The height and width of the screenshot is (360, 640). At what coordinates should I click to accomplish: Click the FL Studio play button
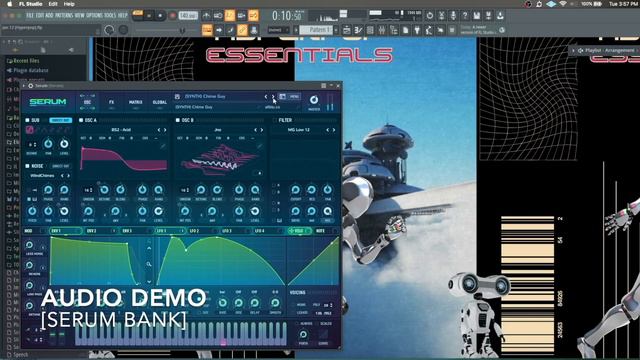[x=149, y=16]
